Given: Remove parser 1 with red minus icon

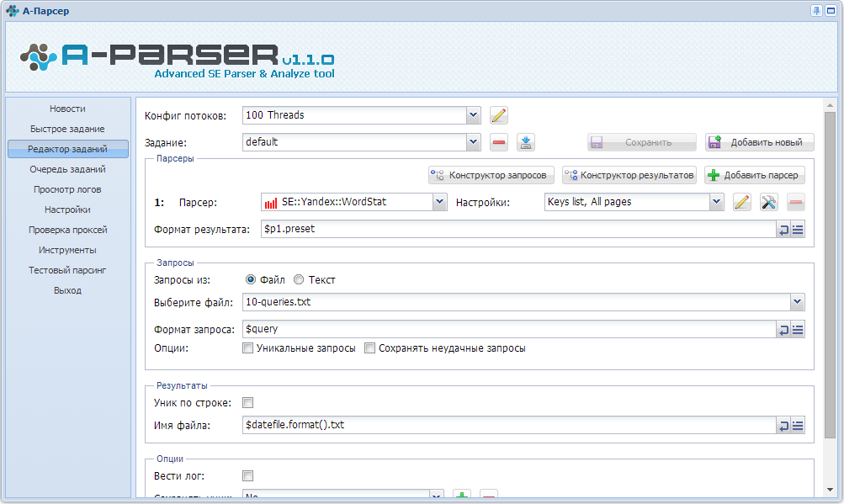Looking at the screenshot, I should (x=795, y=203).
